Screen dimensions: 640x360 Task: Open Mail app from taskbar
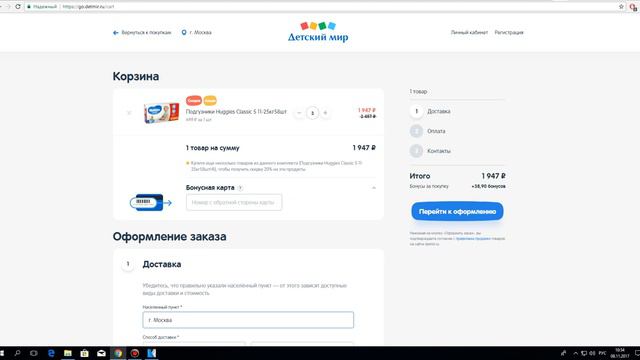tap(101, 353)
